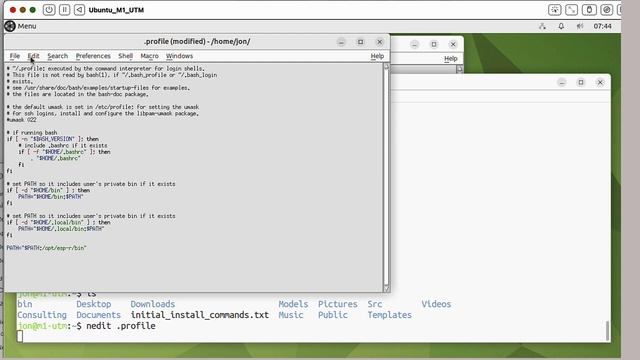Click 'initial_install_commands.txt' in terminal
640x360 pixels.
(x=200, y=315)
